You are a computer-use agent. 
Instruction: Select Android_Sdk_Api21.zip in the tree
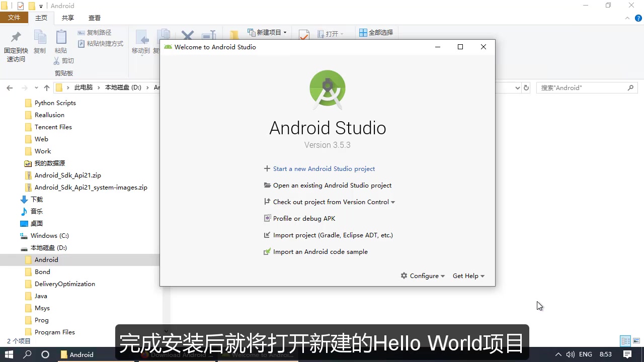click(x=68, y=175)
